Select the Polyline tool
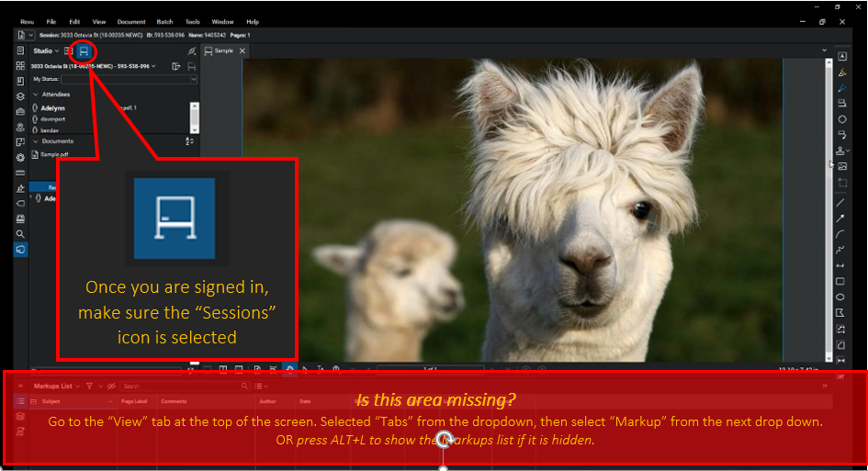868x471 pixels. point(840,250)
